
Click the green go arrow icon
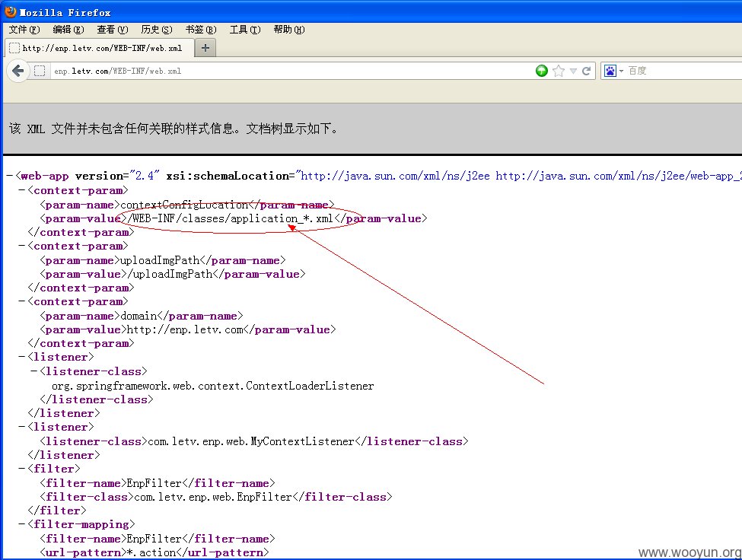point(541,71)
